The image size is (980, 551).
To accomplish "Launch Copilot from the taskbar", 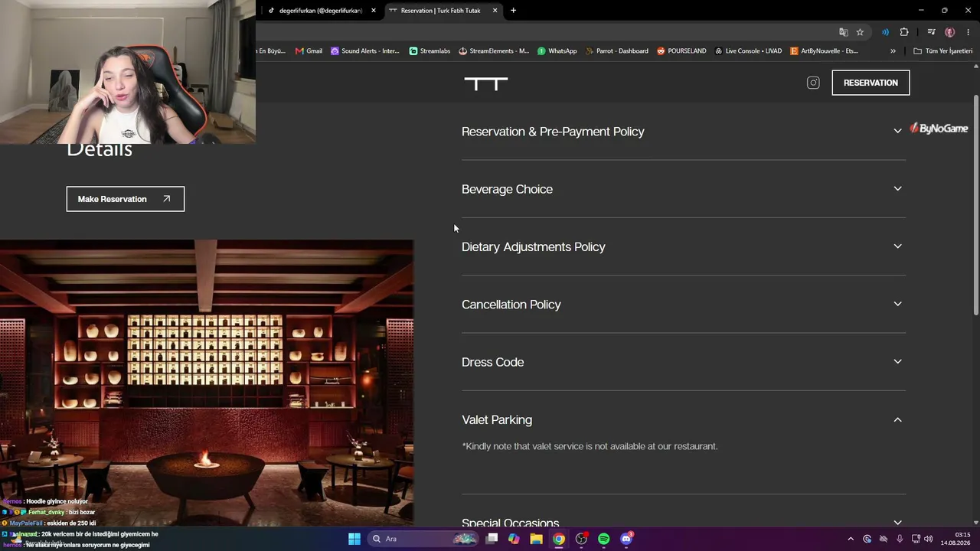I will tap(514, 539).
